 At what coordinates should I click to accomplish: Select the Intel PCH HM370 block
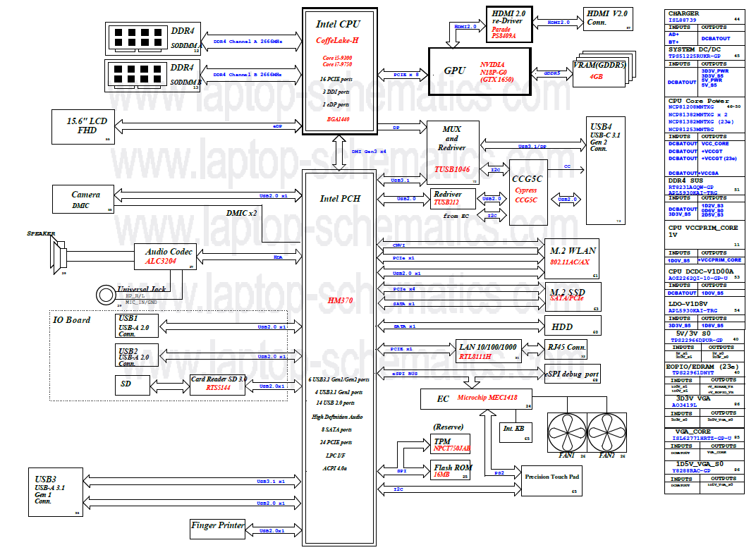click(x=339, y=357)
